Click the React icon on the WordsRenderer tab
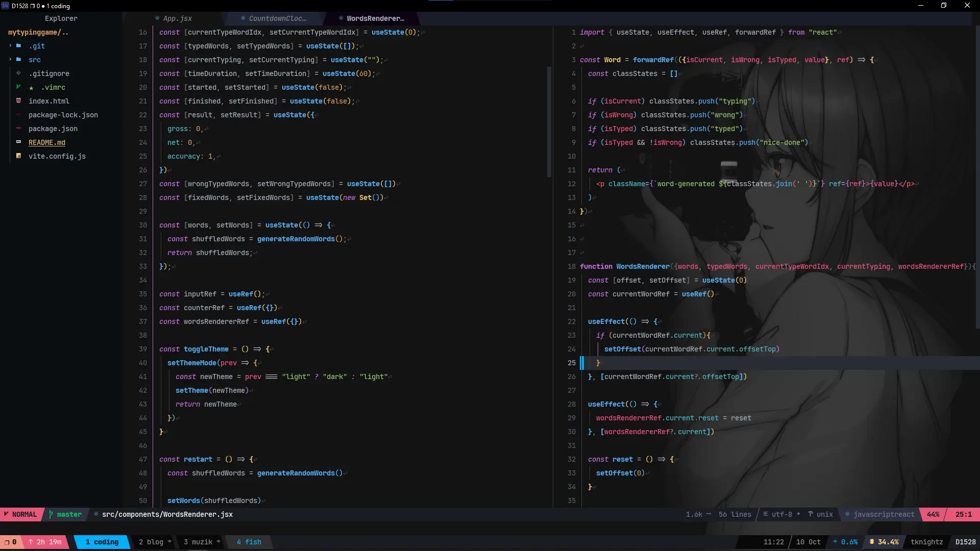The width and height of the screenshot is (980, 551). pos(341,18)
